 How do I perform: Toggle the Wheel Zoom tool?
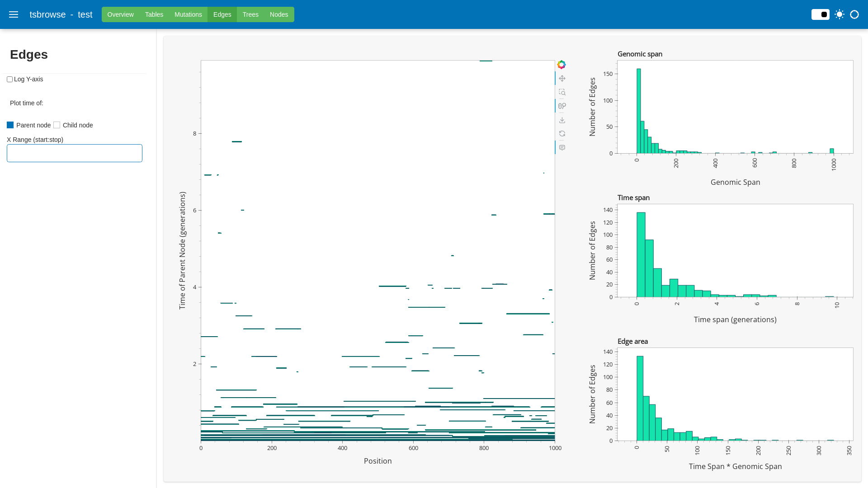tap(562, 106)
